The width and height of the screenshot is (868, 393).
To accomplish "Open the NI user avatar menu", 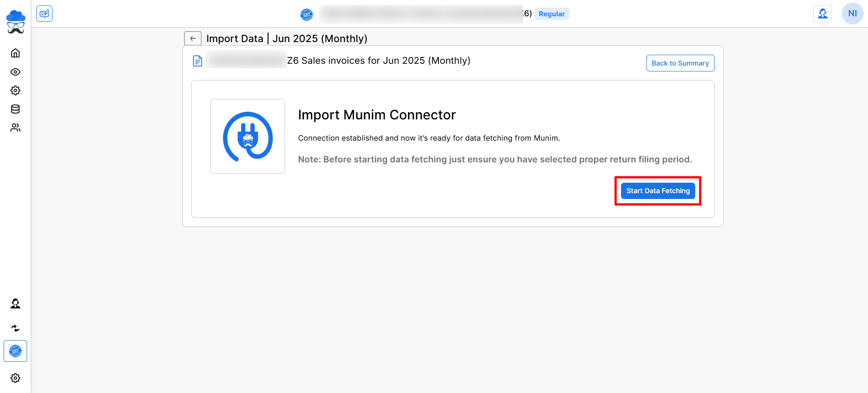I will tap(852, 14).
